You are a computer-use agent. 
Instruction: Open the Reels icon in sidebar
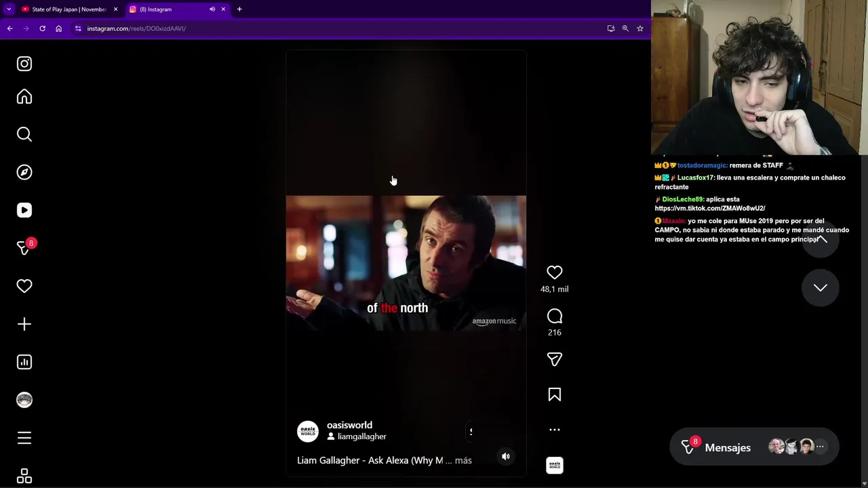[24, 210]
